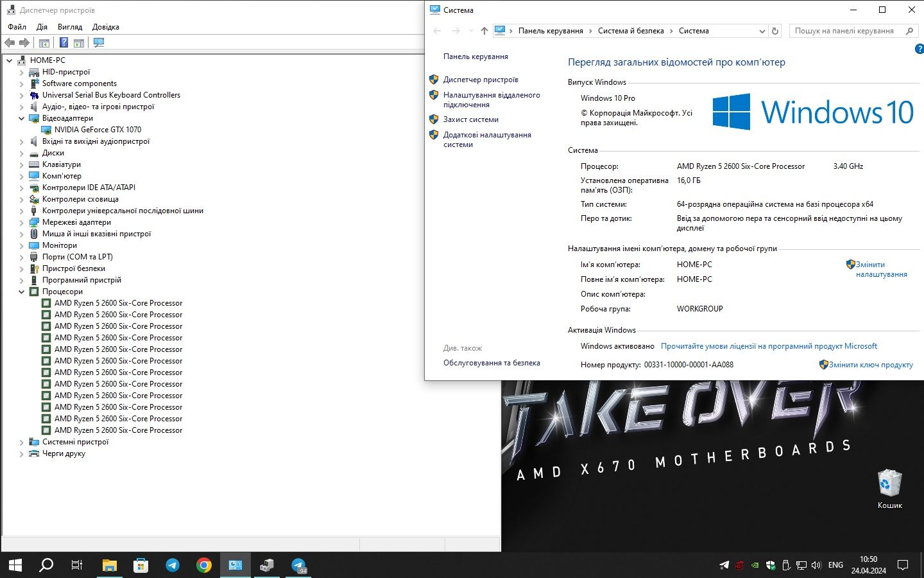Open help with blue question mark in System window

tap(919, 49)
